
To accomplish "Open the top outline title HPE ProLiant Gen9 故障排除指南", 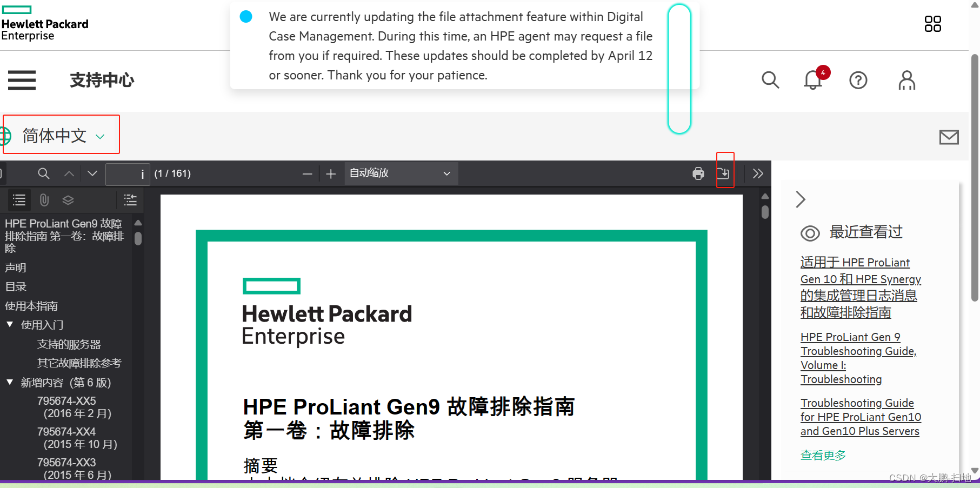I will click(64, 236).
